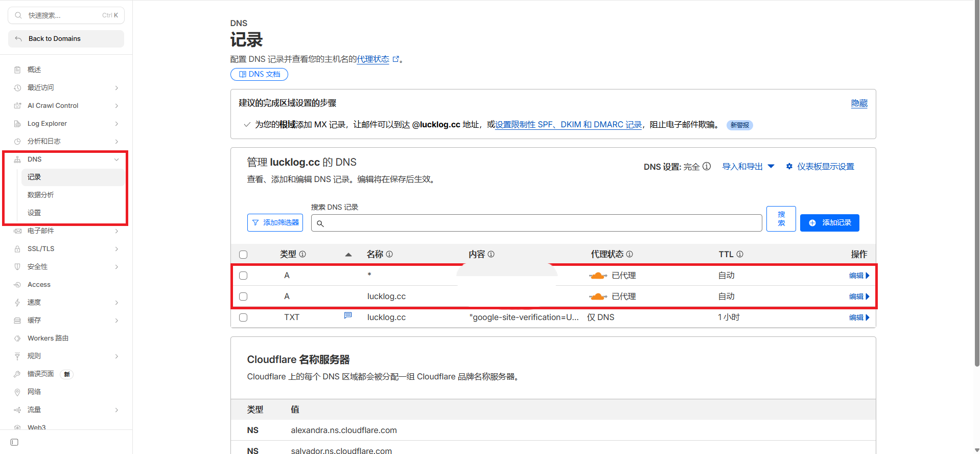980x454 pixels.
Task: Click the info icon next to 类型 header
Action: click(302, 254)
